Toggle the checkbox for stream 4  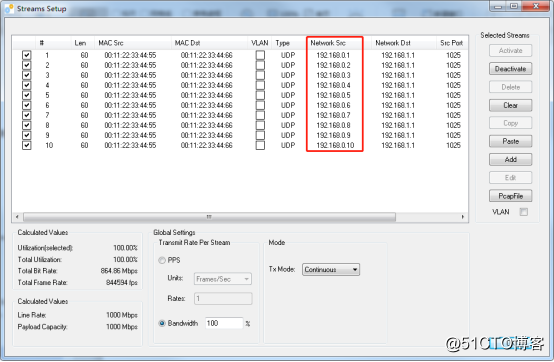click(26, 85)
